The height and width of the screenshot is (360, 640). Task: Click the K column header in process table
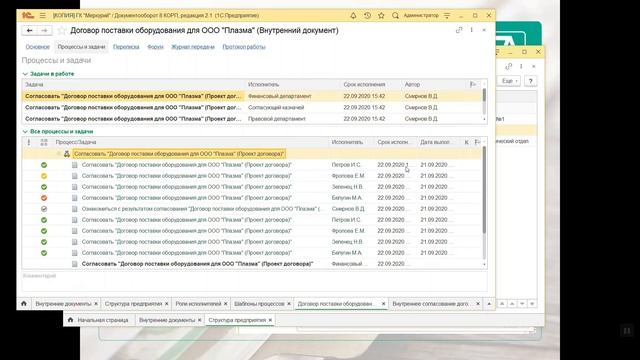click(x=466, y=142)
